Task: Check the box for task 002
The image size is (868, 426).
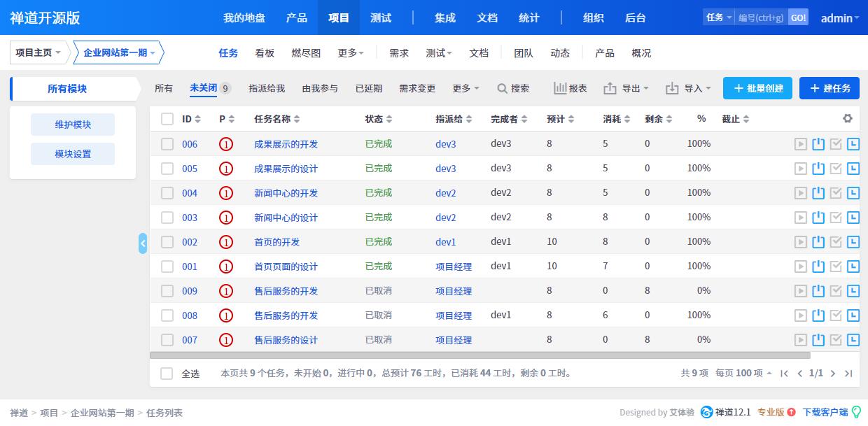Action: coord(167,242)
